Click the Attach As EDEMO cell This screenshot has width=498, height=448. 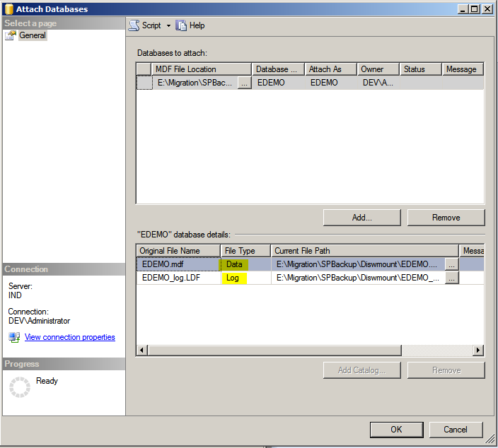tap(330, 83)
